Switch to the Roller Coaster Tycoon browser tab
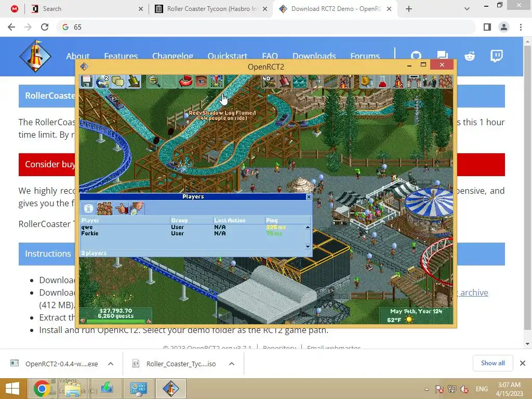This screenshot has height=399, width=532. 211,9
